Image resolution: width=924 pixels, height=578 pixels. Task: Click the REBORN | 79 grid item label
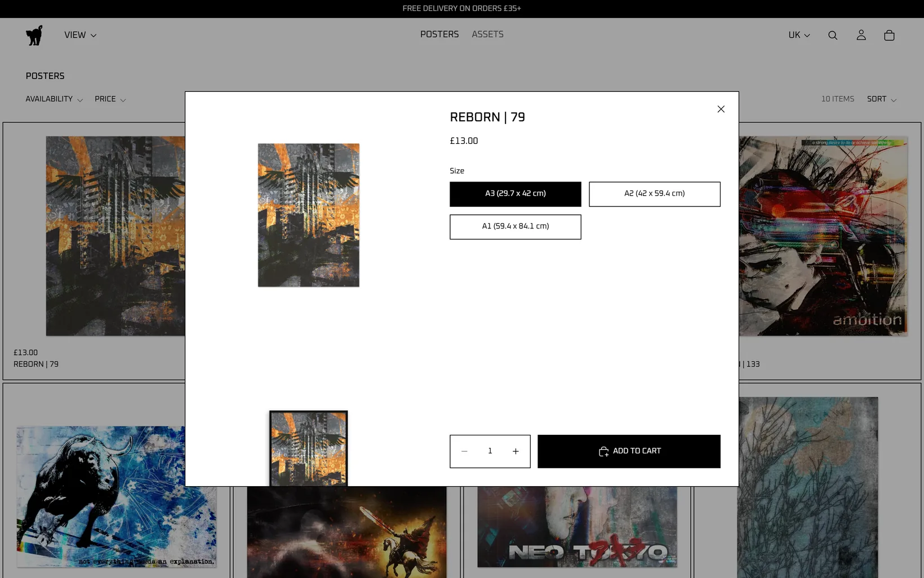pyautogui.click(x=36, y=364)
